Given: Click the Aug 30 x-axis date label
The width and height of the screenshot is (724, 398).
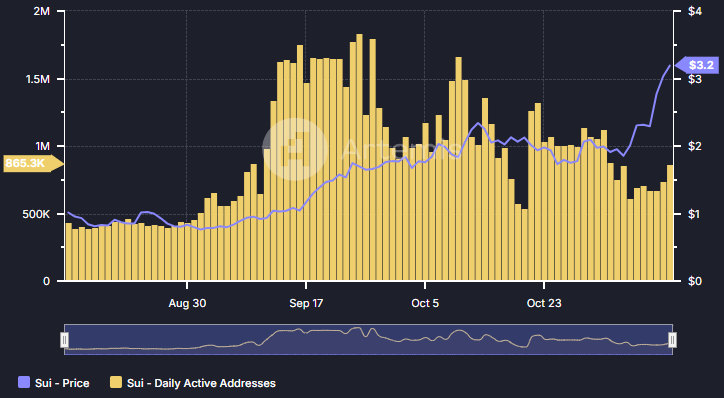Looking at the screenshot, I should (187, 303).
